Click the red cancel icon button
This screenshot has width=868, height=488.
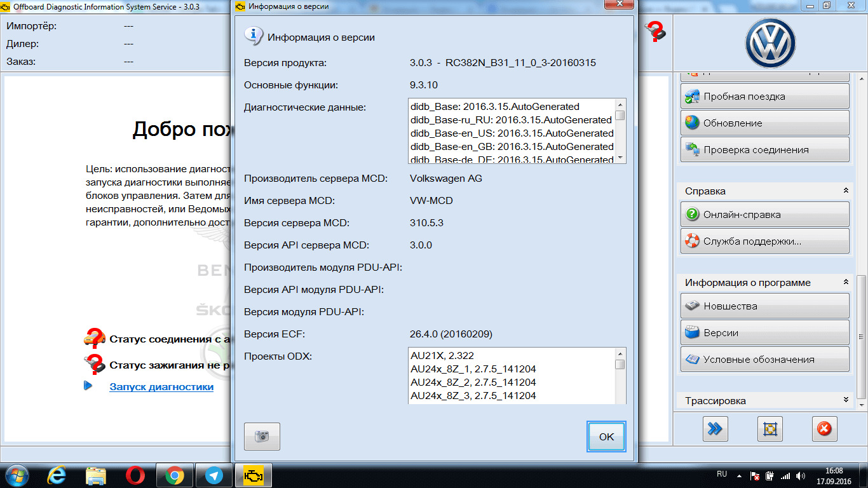pos(824,429)
